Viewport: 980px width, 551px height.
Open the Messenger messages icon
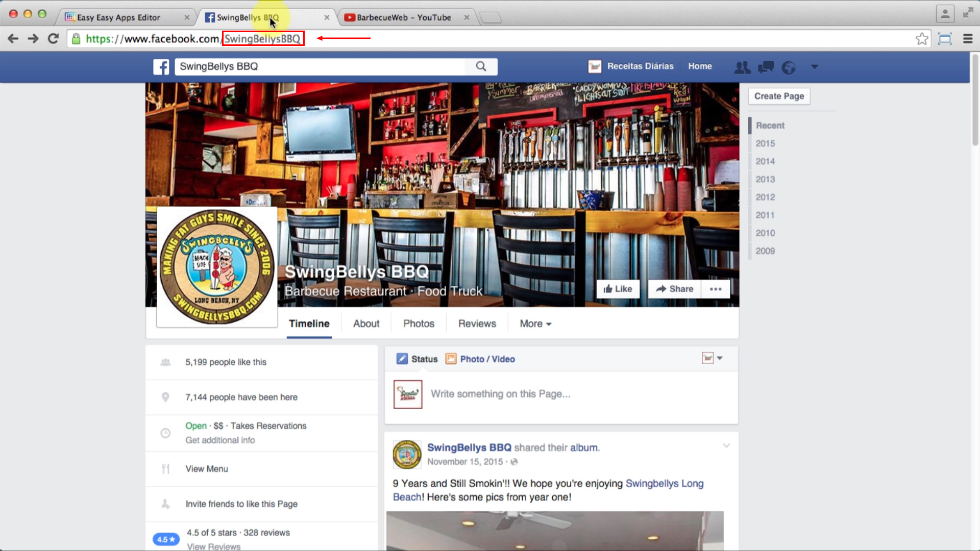click(x=765, y=67)
